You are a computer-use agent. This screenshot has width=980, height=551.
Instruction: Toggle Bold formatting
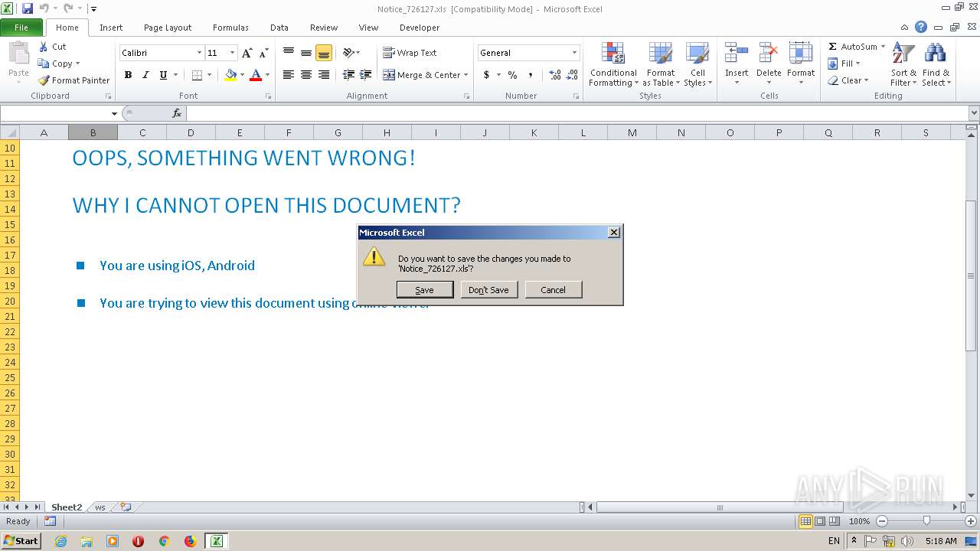click(x=128, y=75)
